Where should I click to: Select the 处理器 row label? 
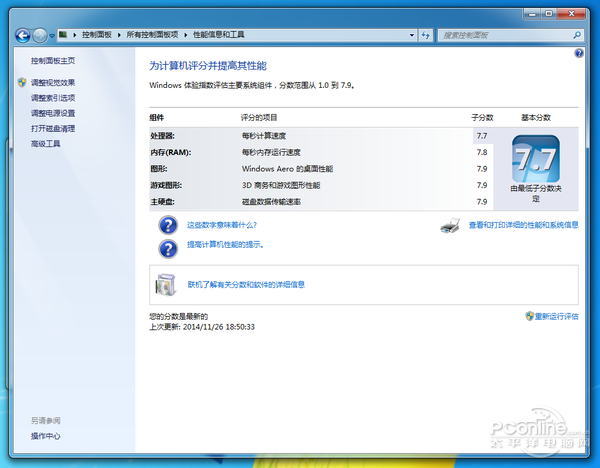(162, 136)
